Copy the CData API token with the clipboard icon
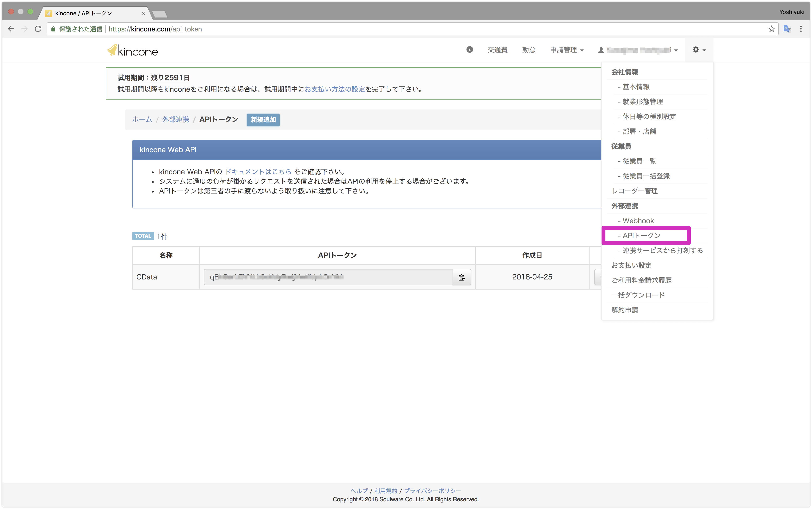This screenshot has width=812, height=509. point(462,277)
